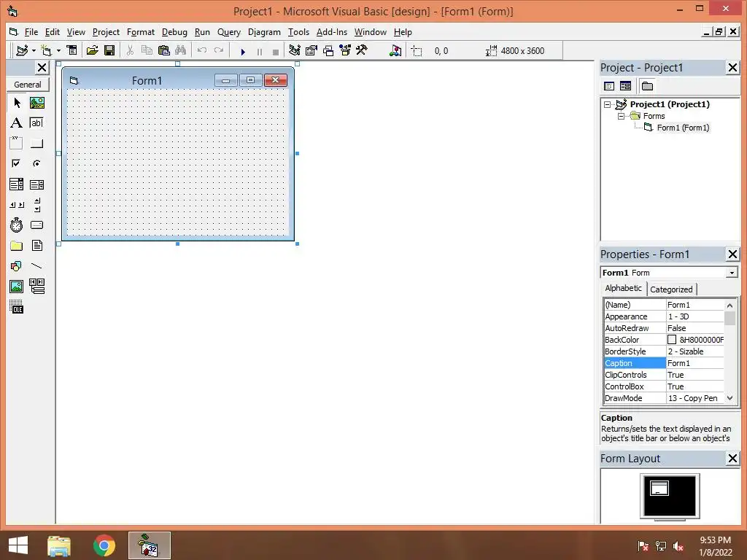The width and height of the screenshot is (747, 560).
Task: Select the Label tool
Action: pos(16,122)
